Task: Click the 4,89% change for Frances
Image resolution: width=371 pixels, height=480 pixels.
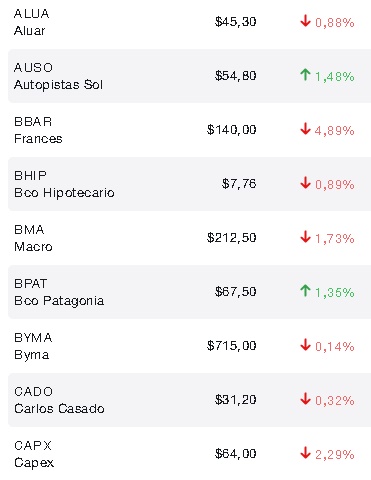Action: pyautogui.click(x=334, y=130)
